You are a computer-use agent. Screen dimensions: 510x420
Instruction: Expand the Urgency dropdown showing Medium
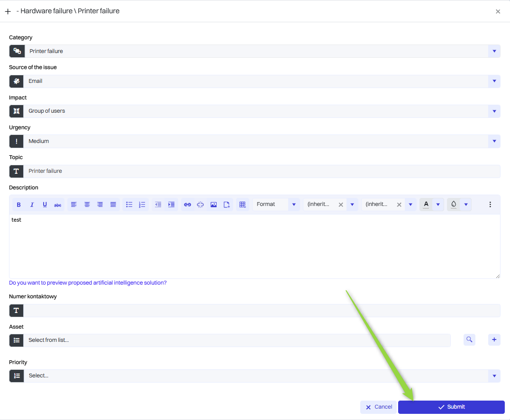coord(494,141)
